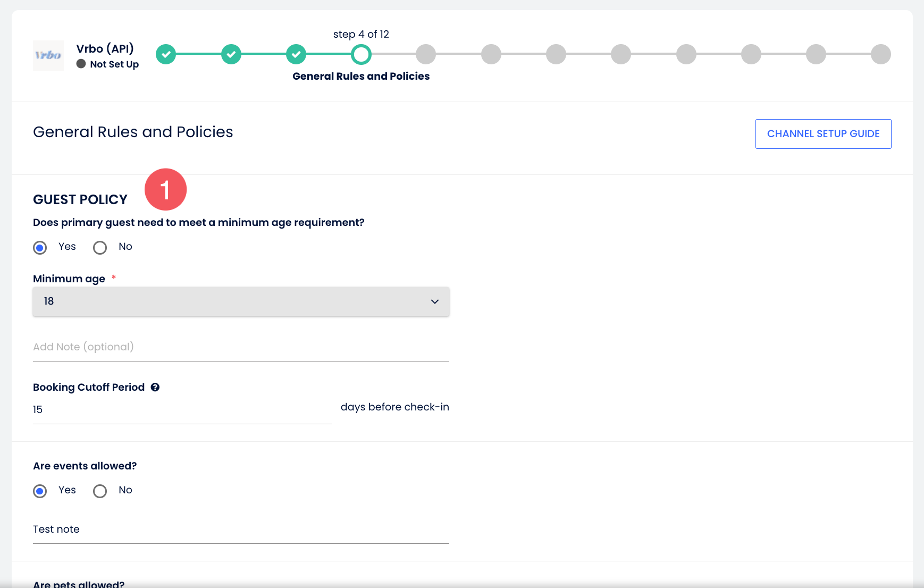Image resolution: width=924 pixels, height=588 pixels.
Task: Click the Minimum age dropdown chevron arrow
Action: coord(435,301)
